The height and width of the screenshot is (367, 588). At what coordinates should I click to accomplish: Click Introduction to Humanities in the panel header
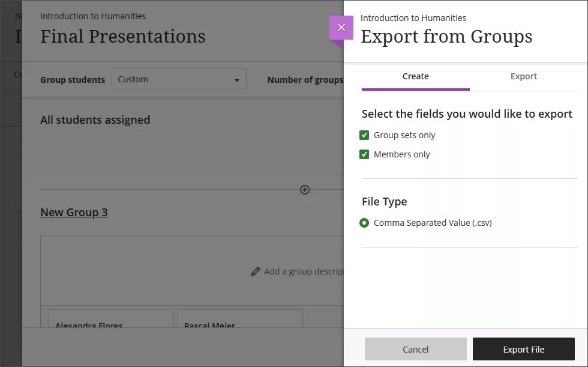click(x=414, y=18)
